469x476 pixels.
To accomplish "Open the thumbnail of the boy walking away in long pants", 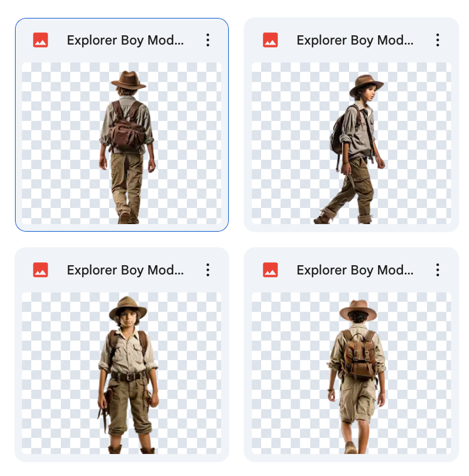I will click(x=122, y=144).
